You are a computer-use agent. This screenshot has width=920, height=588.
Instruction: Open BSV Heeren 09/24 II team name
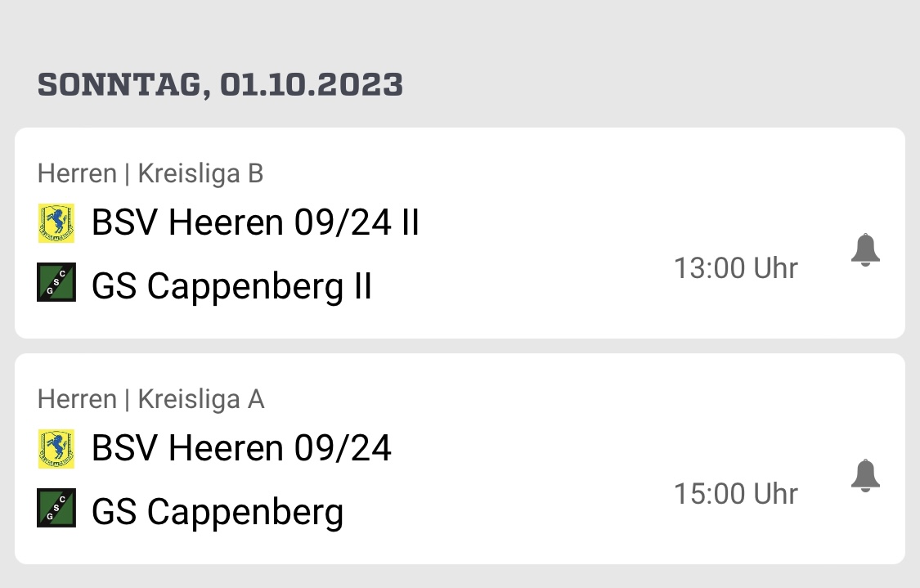pyautogui.click(x=256, y=223)
